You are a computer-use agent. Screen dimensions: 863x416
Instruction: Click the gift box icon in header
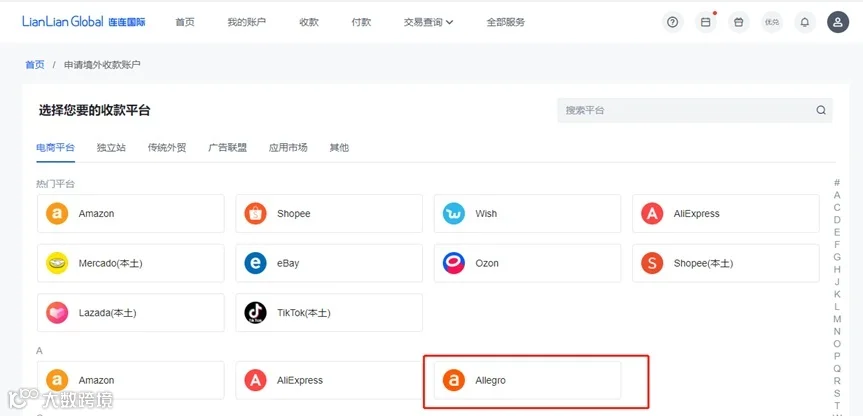click(739, 23)
